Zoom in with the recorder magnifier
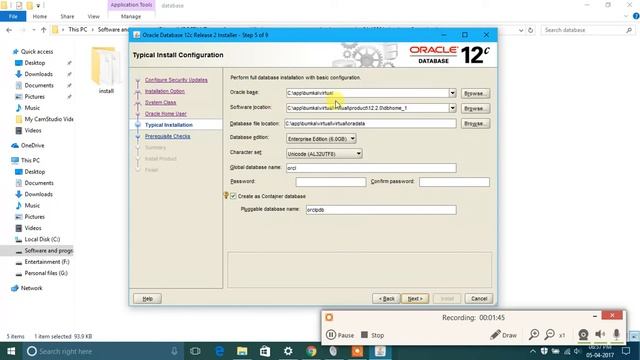 coord(534,335)
